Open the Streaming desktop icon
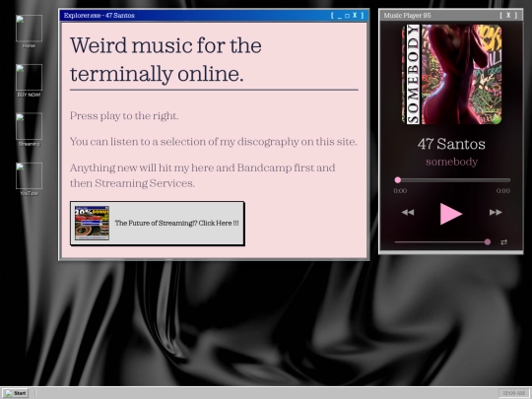Viewport: 532px width, 399px height. [29, 130]
